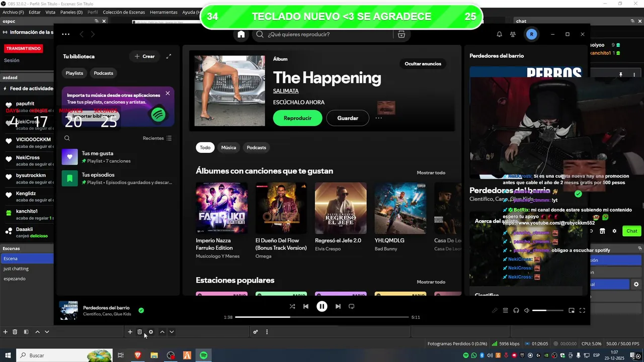Show all Álbumes con canciones que te gustan
The height and width of the screenshot is (362, 644).
pos(431,172)
